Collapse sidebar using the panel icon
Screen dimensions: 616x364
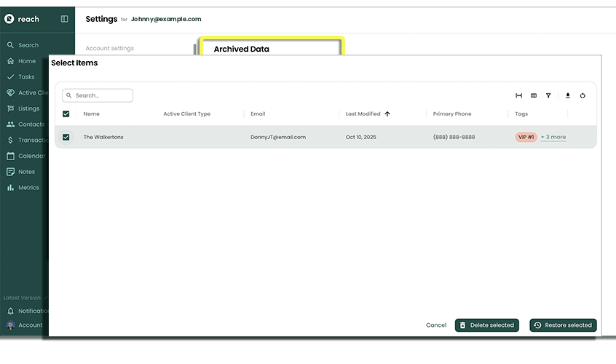click(x=64, y=19)
